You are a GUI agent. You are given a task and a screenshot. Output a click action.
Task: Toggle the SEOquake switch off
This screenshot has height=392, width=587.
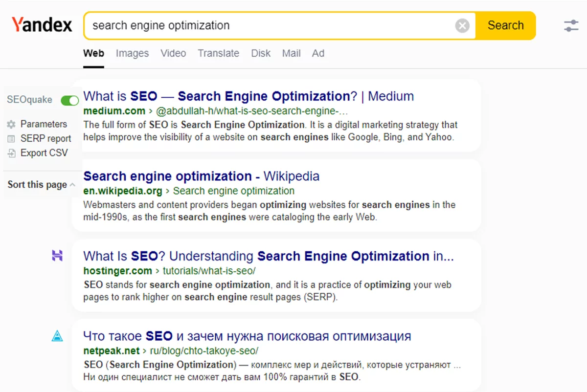pos(69,100)
